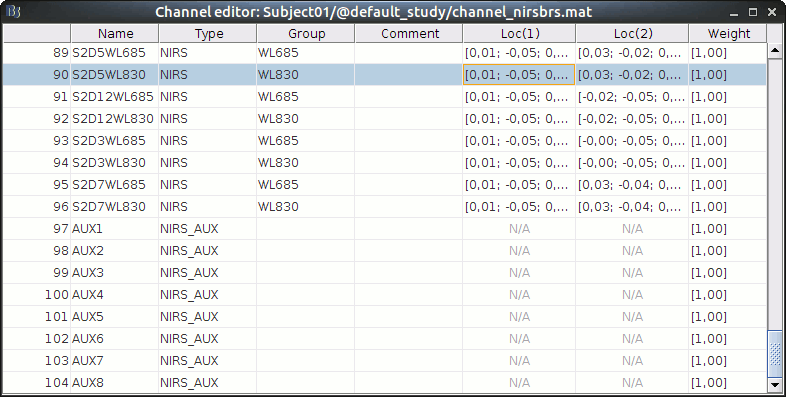
Task: Click row number 89
Action: [37, 53]
